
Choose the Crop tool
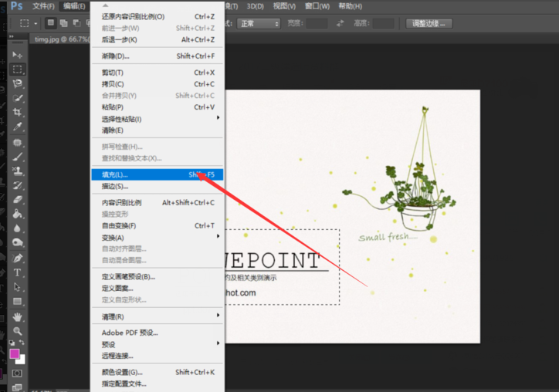pyautogui.click(x=17, y=112)
